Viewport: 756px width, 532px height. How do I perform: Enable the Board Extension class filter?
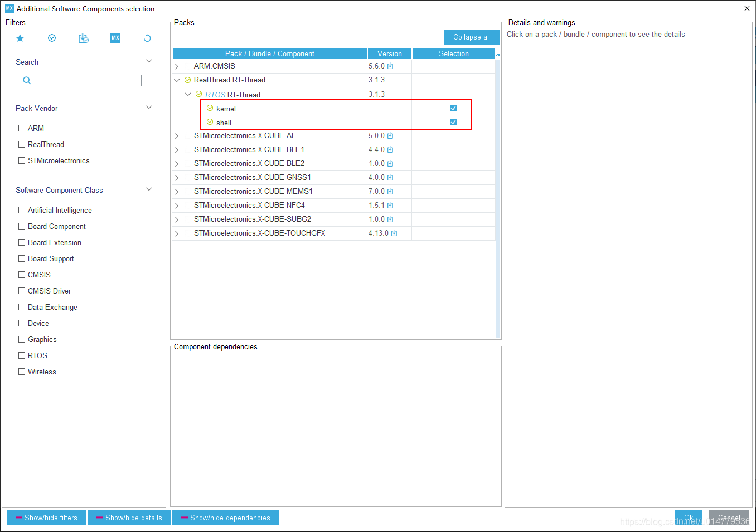coord(22,242)
